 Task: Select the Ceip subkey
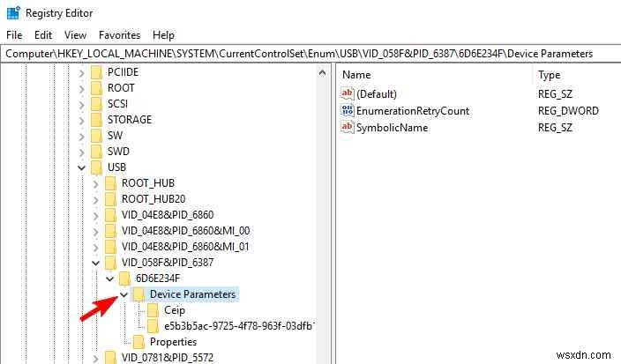pyautogui.click(x=175, y=310)
